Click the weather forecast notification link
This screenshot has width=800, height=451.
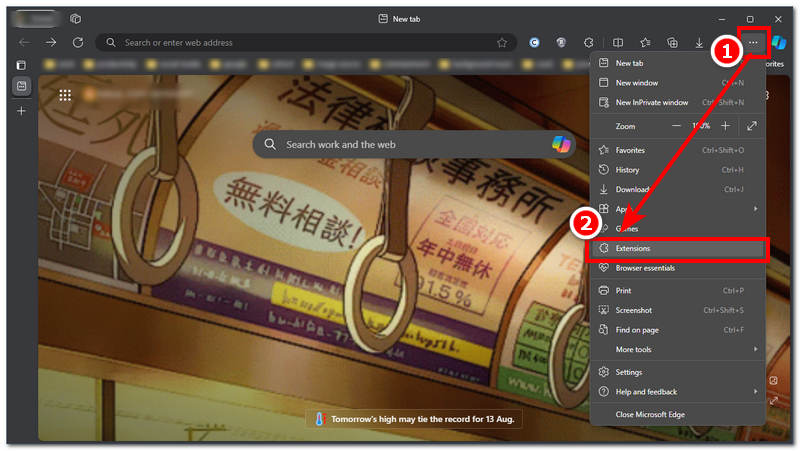click(414, 419)
